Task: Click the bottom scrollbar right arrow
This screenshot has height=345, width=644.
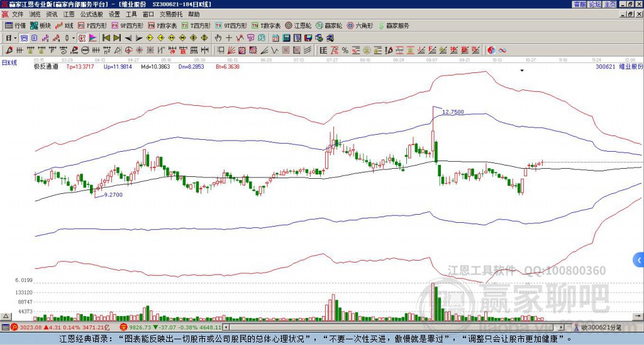Action: click(x=562, y=327)
